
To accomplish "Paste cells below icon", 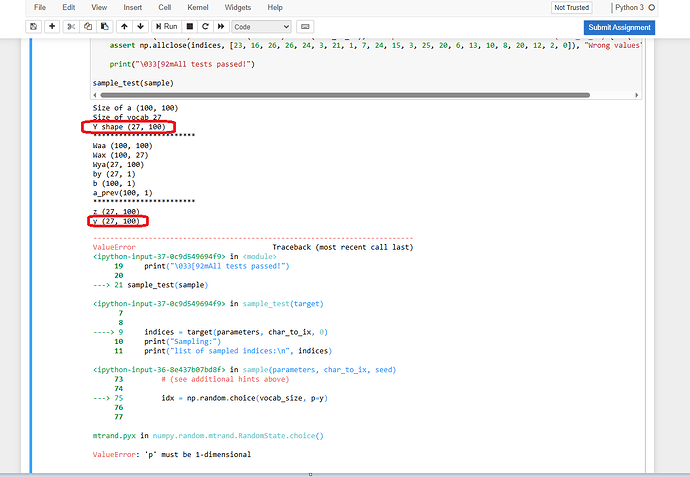I will pyautogui.click(x=104, y=26).
